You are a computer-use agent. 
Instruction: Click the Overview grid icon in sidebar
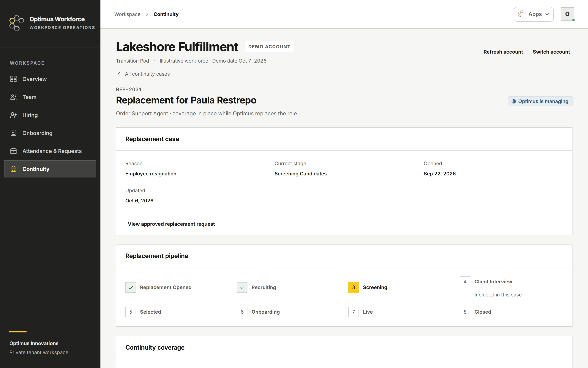pos(13,79)
